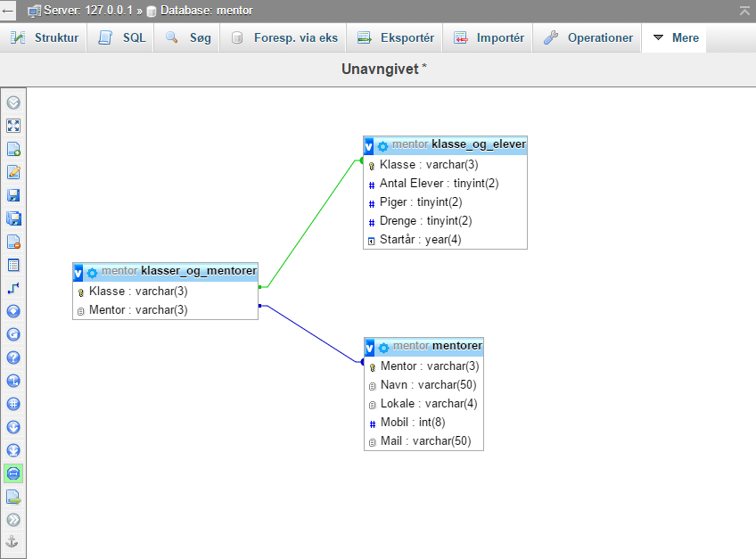Select the Navn : varchar(50) column
This screenshot has width=756, height=559.
pyautogui.click(x=423, y=385)
